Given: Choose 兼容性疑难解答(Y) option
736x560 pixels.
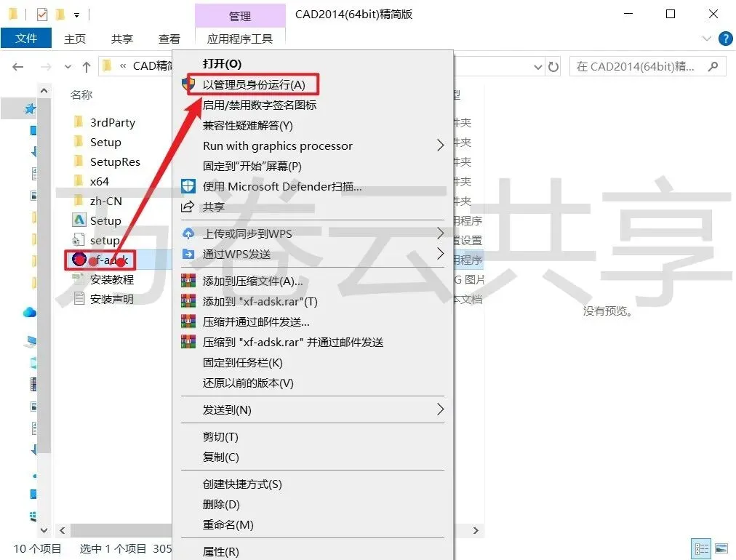Looking at the screenshot, I should (x=247, y=125).
